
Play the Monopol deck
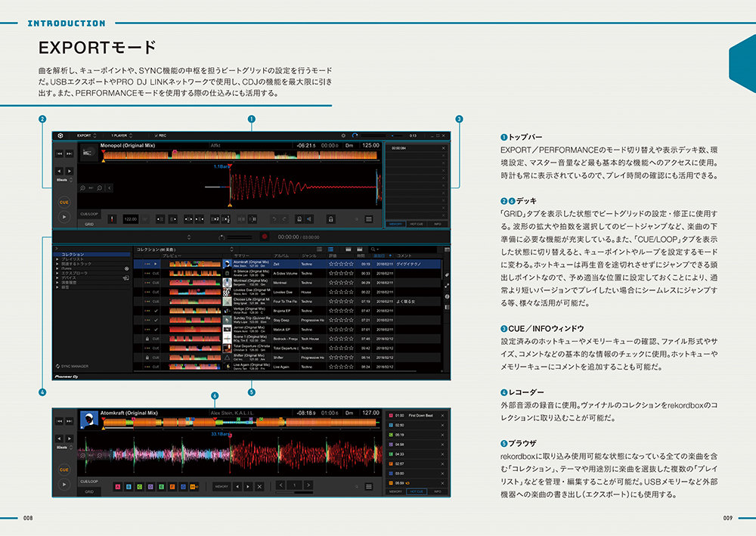[64, 217]
